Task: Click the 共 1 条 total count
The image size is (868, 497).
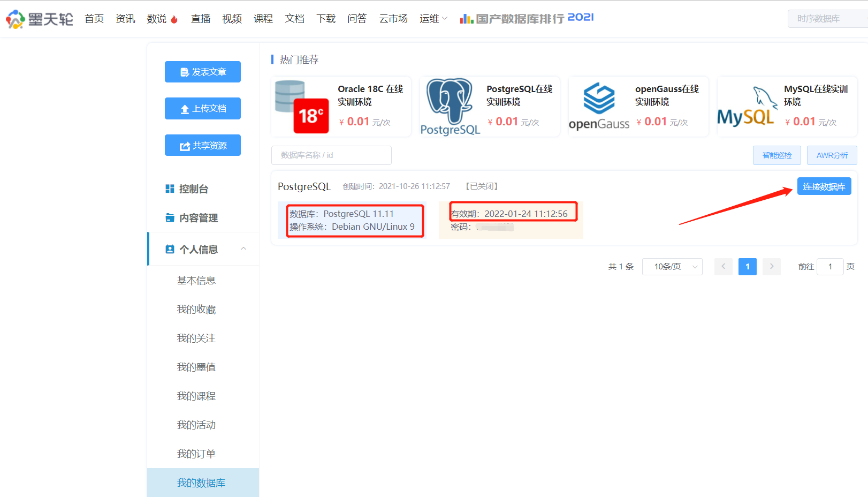Action: click(x=621, y=267)
